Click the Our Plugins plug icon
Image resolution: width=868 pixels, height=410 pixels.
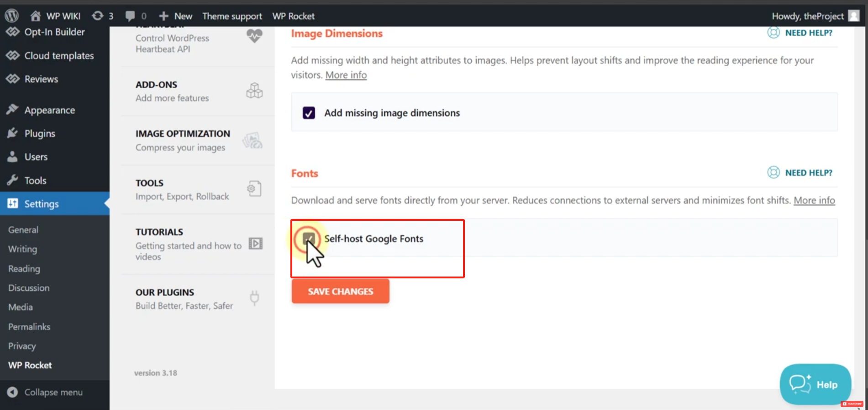click(x=254, y=298)
